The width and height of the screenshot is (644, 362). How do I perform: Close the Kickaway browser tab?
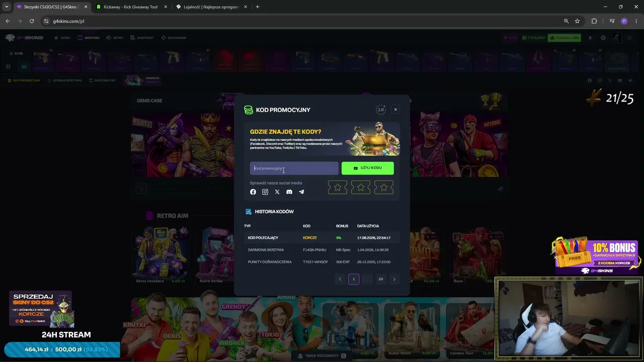click(166, 7)
